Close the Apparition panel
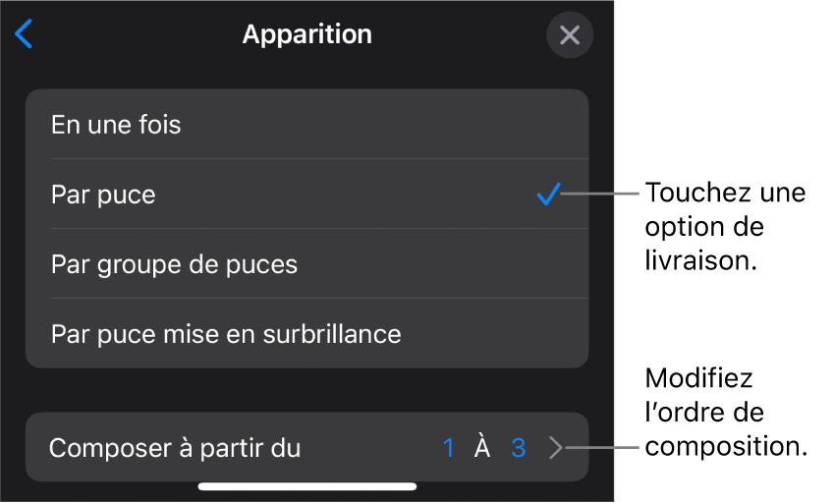 point(569,36)
